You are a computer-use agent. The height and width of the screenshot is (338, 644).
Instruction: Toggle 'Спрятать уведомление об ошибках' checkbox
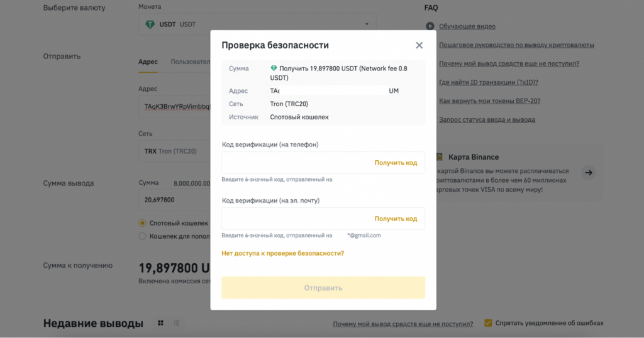[488, 323]
